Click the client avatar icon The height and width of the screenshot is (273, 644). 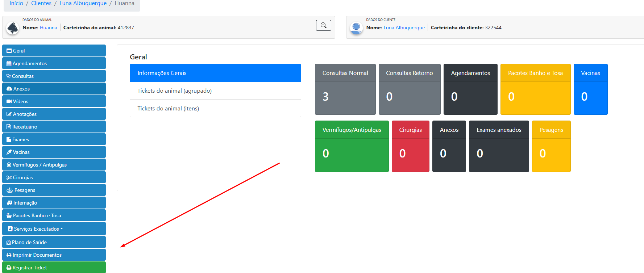[356, 28]
